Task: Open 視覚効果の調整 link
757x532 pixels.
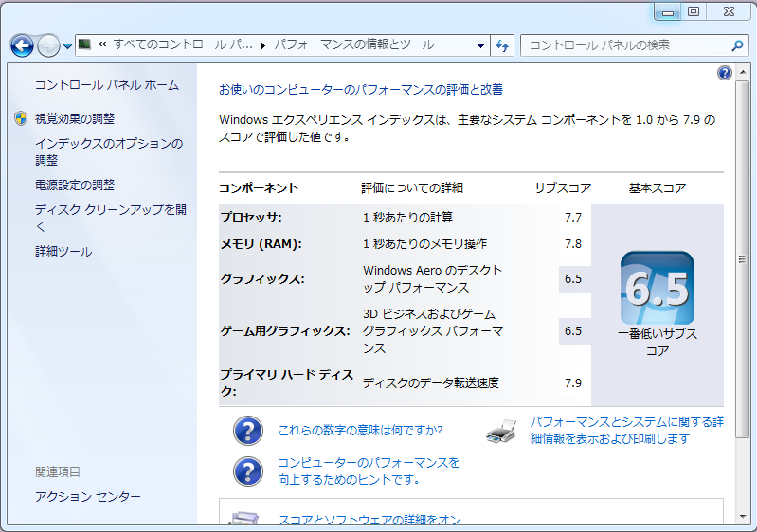Action: pyautogui.click(x=75, y=118)
